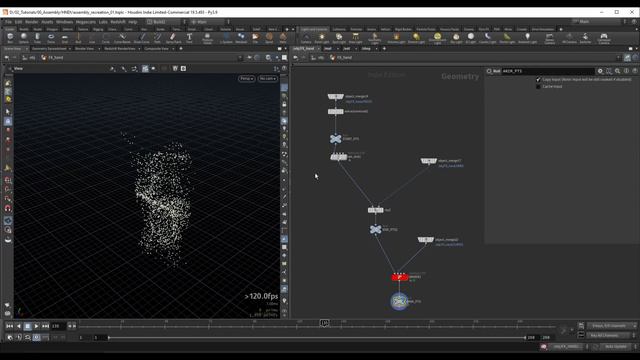Select the object_merge9 node

(x=336, y=97)
